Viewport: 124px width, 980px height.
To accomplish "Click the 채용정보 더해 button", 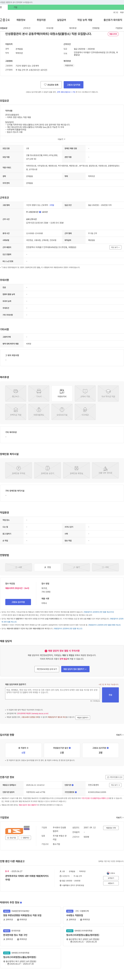I will point(111,828).
